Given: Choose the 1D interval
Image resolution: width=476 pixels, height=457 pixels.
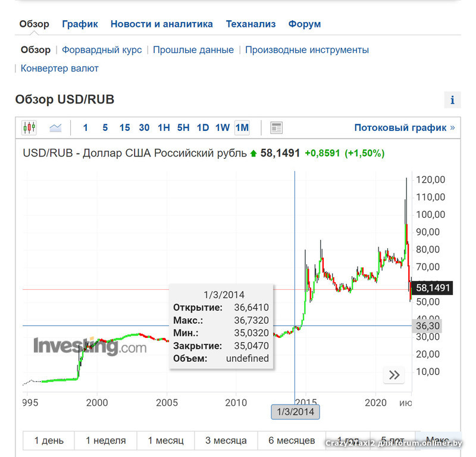Looking at the screenshot, I should click(x=203, y=127).
